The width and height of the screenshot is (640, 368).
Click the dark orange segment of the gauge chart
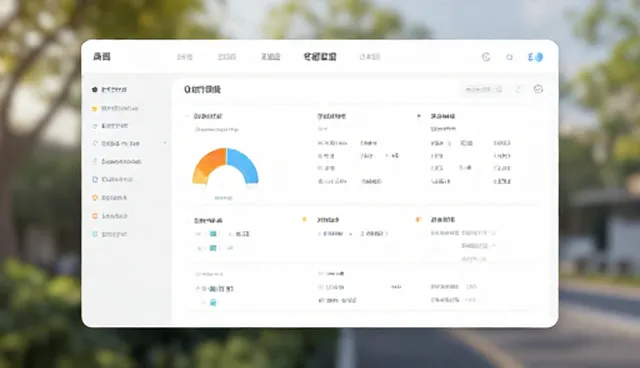pos(212,160)
